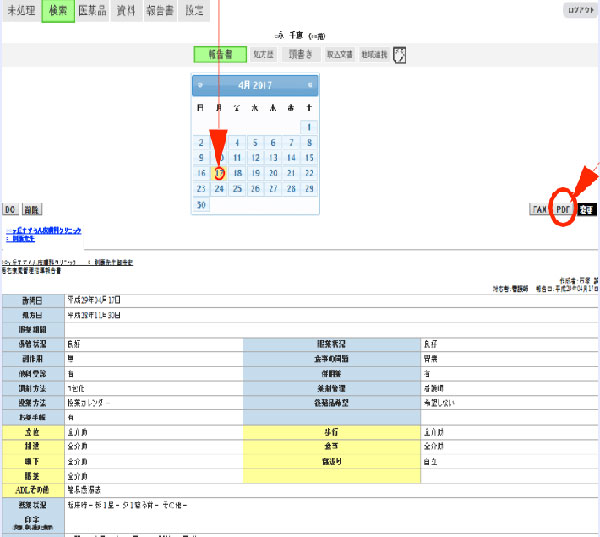Select day 22 in the calendar
This screenshot has height=537, width=600.
(309, 173)
